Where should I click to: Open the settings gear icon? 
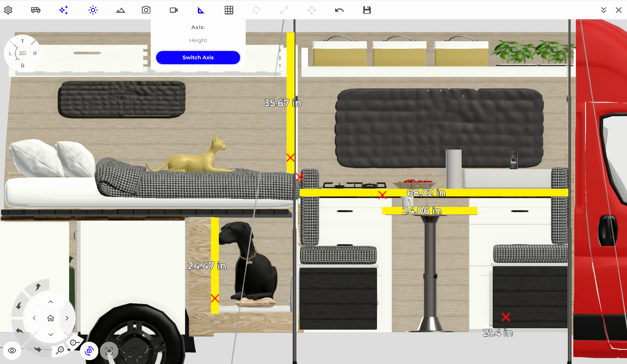[x=8, y=10]
